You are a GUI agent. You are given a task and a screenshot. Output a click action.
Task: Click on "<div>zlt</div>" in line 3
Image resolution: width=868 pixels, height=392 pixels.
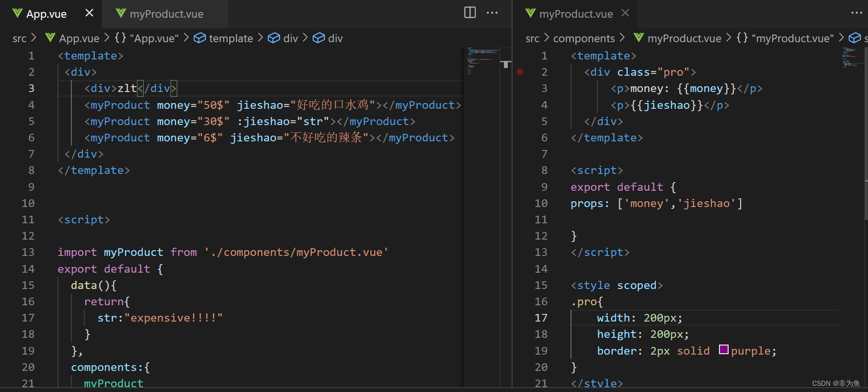tap(130, 88)
